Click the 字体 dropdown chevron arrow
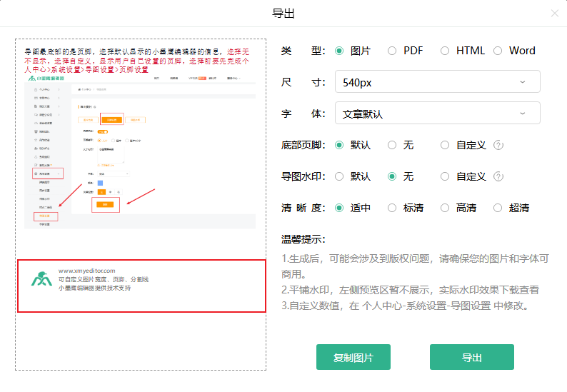The height and width of the screenshot is (392, 567). tap(523, 114)
